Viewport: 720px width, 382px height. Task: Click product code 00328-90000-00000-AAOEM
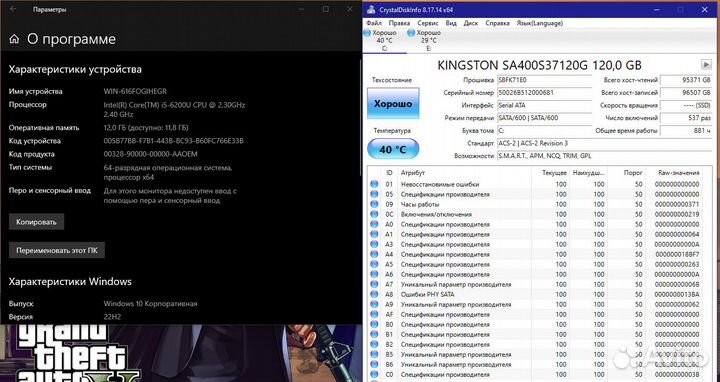pos(150,154)
